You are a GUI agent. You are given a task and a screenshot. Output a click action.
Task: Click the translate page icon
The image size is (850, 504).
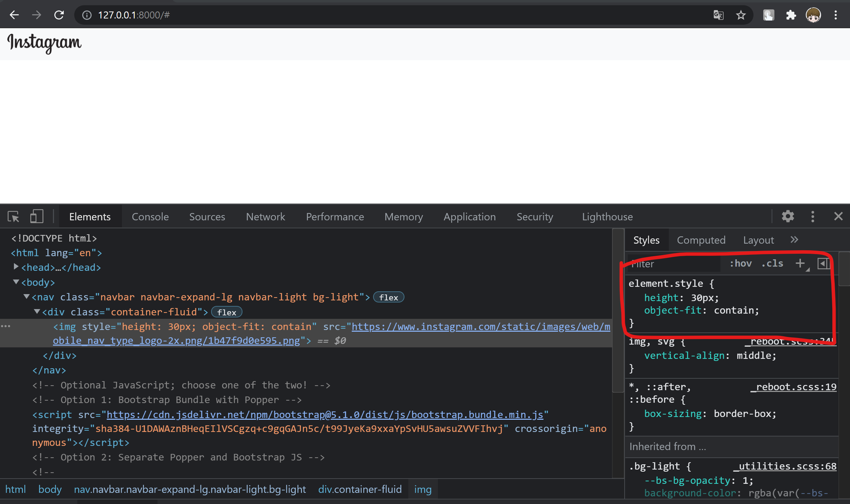pyautogui.click(x=718, y=15)
